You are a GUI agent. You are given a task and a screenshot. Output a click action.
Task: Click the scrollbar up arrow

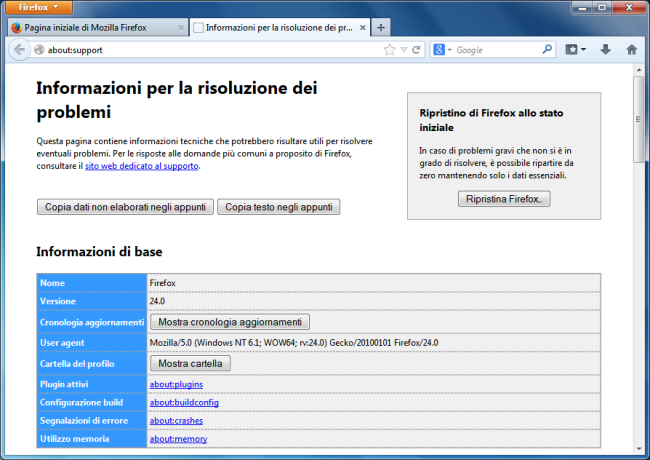(x=639, y=70)
